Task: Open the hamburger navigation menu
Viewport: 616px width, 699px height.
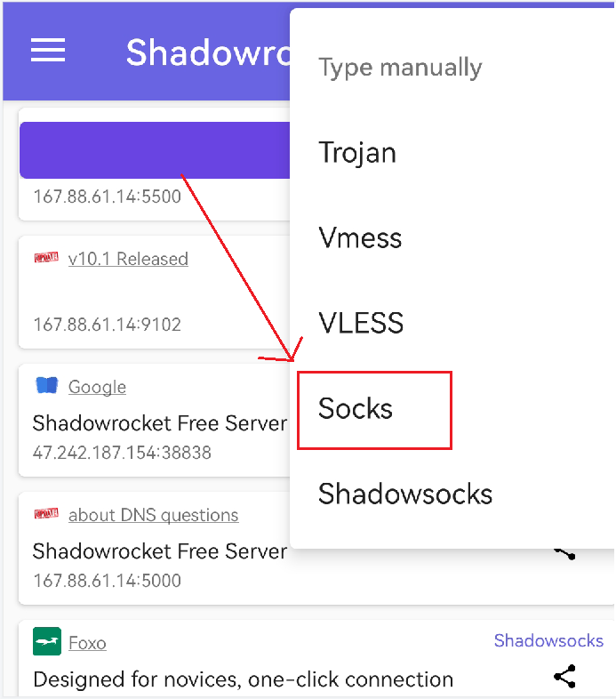Action: 48,50
